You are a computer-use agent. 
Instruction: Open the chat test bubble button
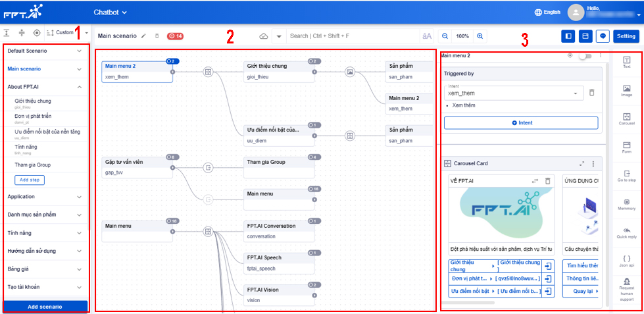[x=603, y=36]
